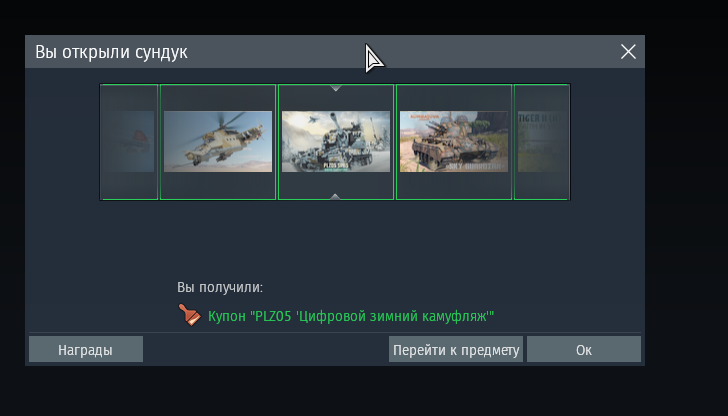Click the top pointer arrow above the PLZ05 card
Image resolution: width=728 pixels, height=416 pixels.
click(x=336, y=88)
